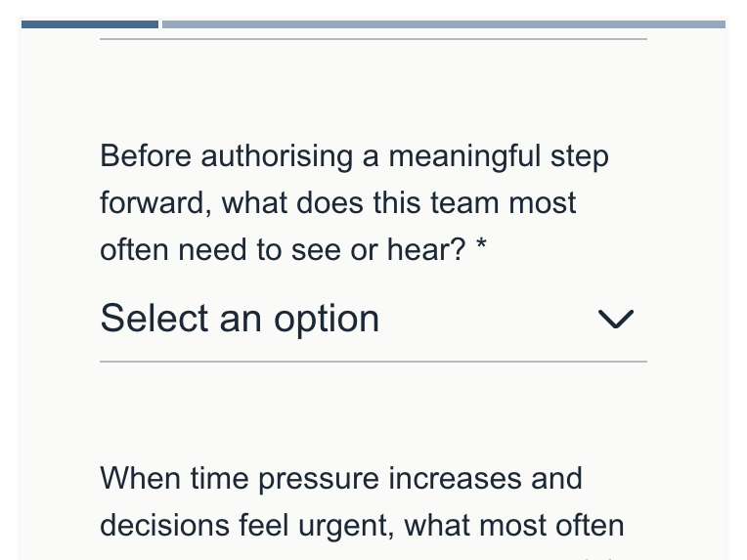The image size is (747, 560).
Task: Click the word "option" in the dropdown placeholder
Action: tap(326, 319)
